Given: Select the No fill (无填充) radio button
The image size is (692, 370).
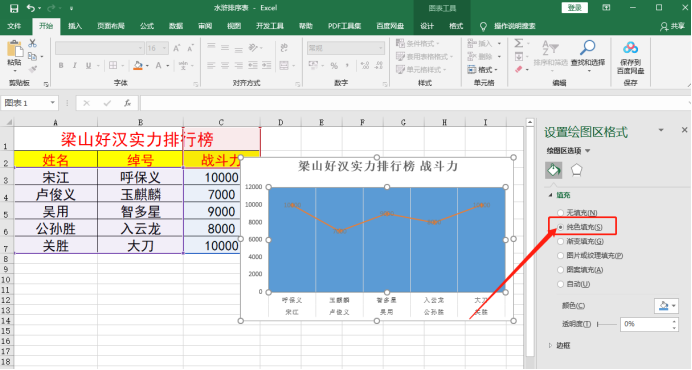Looking at the screenshot, I should point(560,213).
